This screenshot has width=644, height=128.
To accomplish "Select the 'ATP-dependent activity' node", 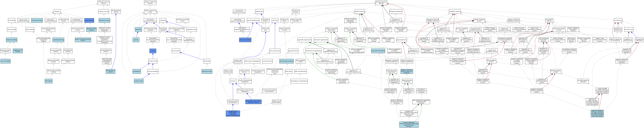I will (116, 11).
